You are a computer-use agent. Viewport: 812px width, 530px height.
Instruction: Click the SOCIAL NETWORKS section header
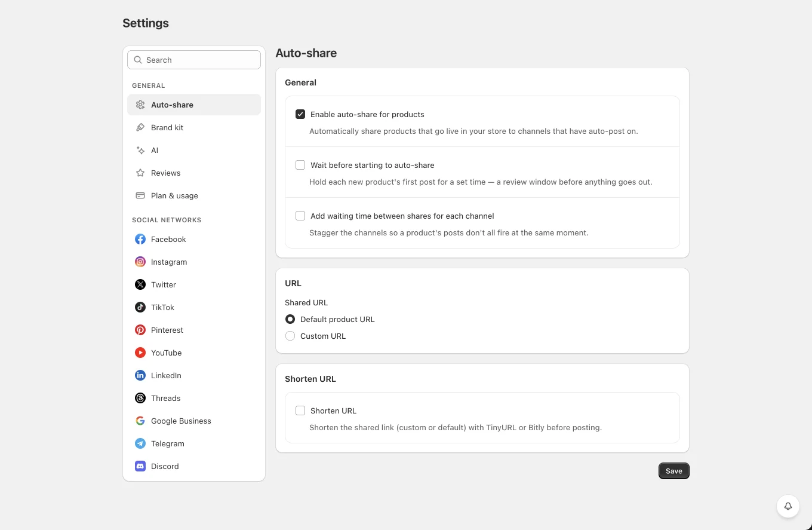tap(167, 220)
